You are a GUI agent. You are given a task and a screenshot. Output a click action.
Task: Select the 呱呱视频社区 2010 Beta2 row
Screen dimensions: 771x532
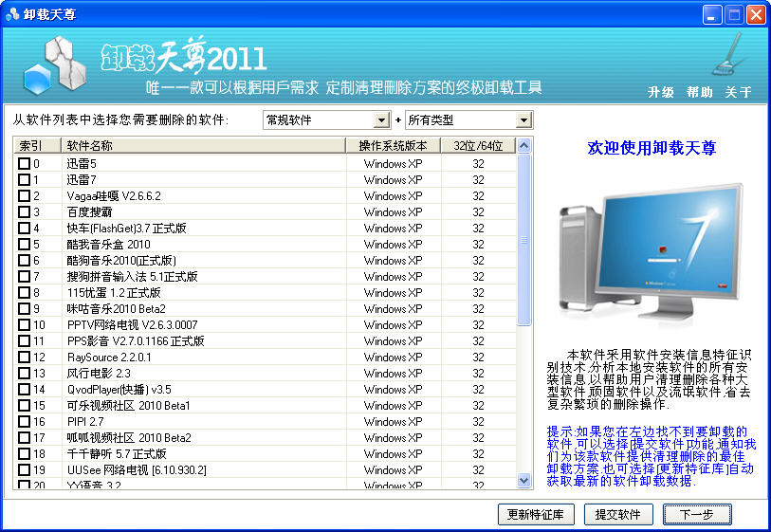(266, 437)
